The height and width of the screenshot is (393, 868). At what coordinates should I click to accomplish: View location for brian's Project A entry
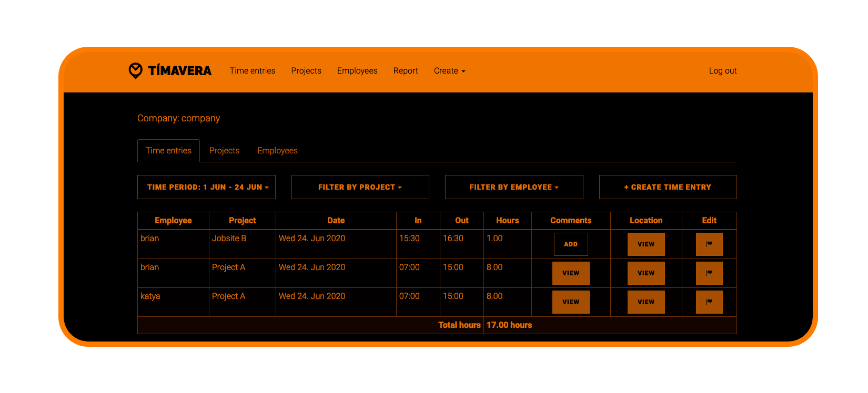pos(646,273)
